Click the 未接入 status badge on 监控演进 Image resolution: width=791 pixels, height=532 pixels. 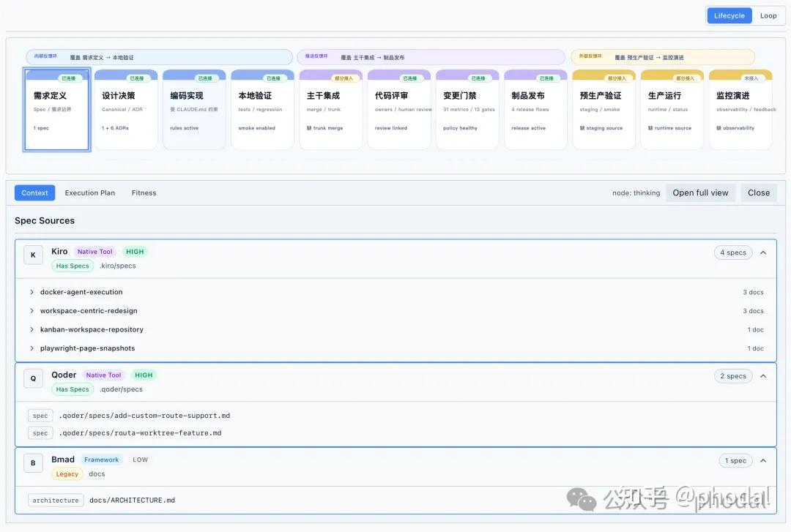751,78
